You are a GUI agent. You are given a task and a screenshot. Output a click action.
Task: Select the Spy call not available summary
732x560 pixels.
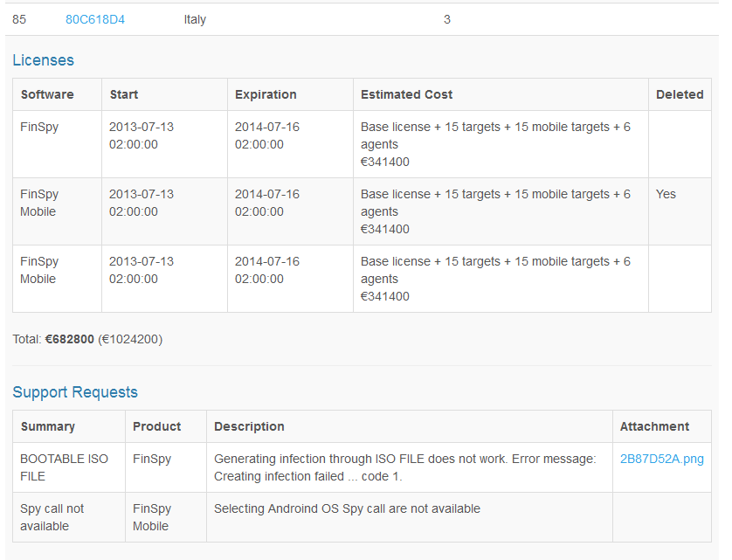[x=51, y=517]
